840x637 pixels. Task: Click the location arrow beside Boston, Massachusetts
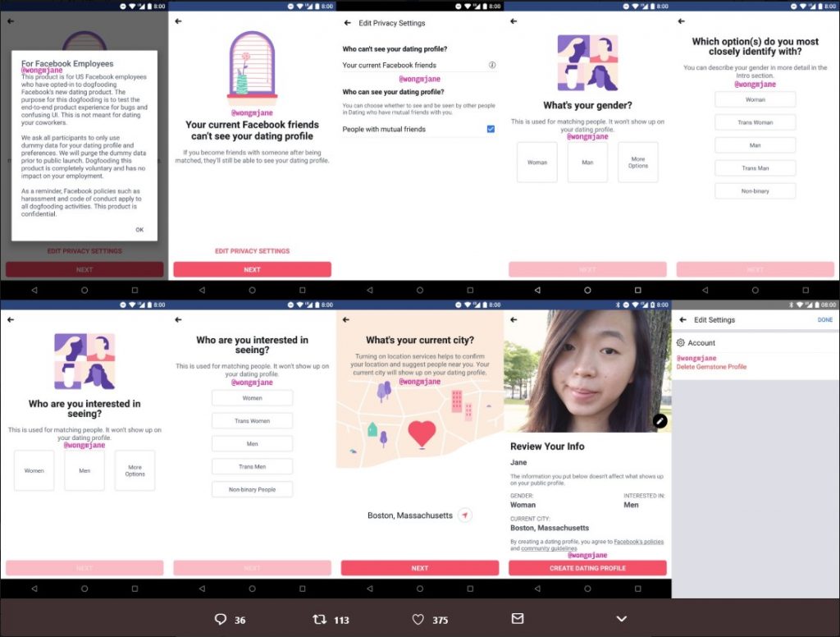(x=465, y=516)
